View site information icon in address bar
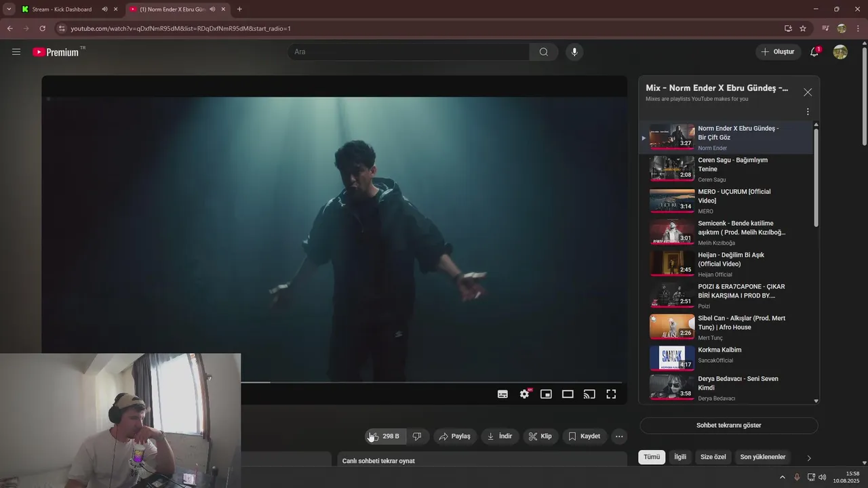Viewport: 868px width, 488px height. (62, 28)
